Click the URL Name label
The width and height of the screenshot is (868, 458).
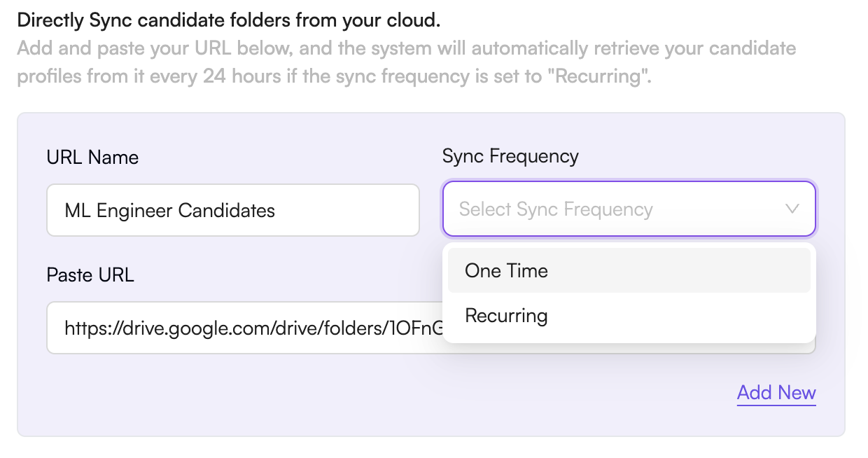point(92,157)
